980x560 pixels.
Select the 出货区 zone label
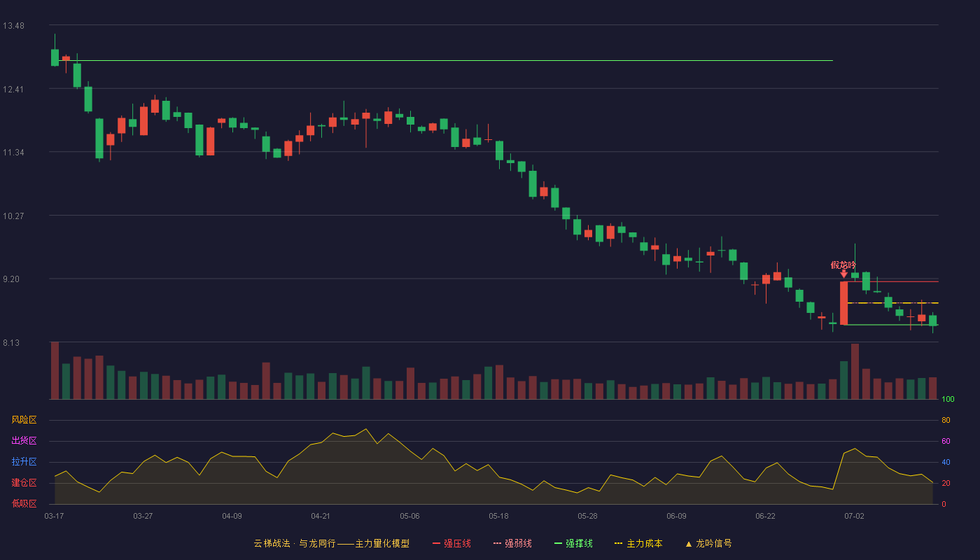point(24,441)
